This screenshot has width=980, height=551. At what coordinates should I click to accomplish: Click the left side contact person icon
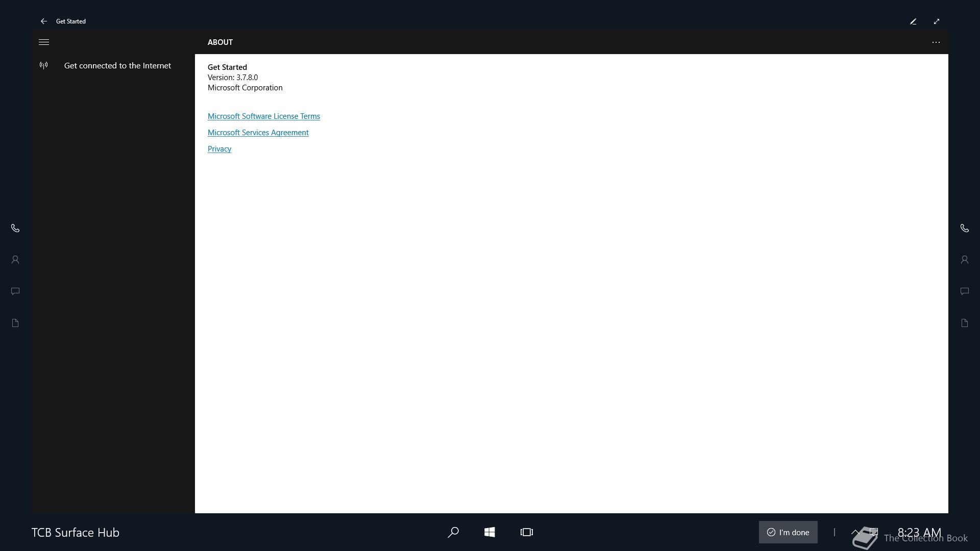15,260
